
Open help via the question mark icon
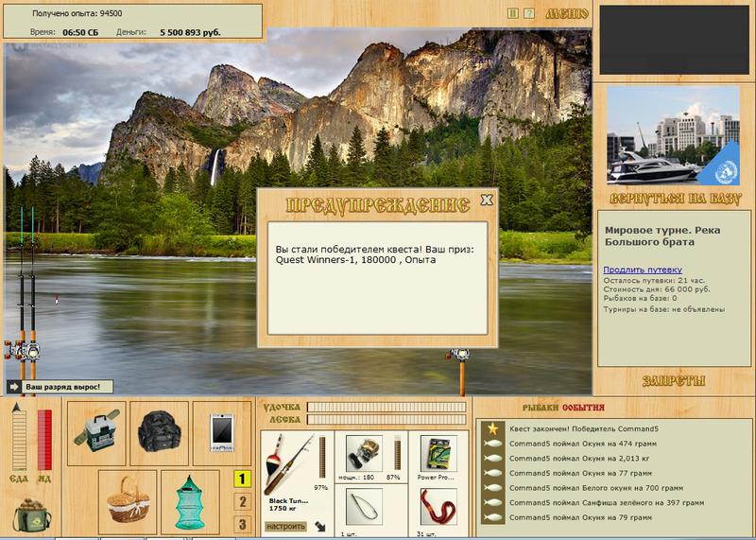tap(529, 13)
